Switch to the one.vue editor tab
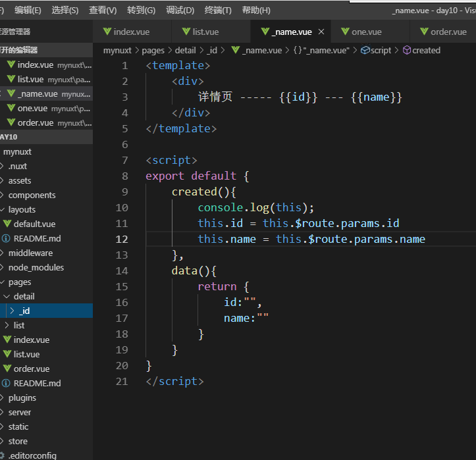The image size is (476, 460). point(370,32)
